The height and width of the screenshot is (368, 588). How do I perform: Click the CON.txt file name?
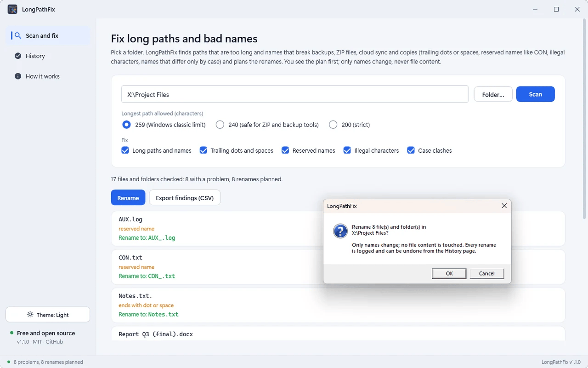(x=130, y=258)
